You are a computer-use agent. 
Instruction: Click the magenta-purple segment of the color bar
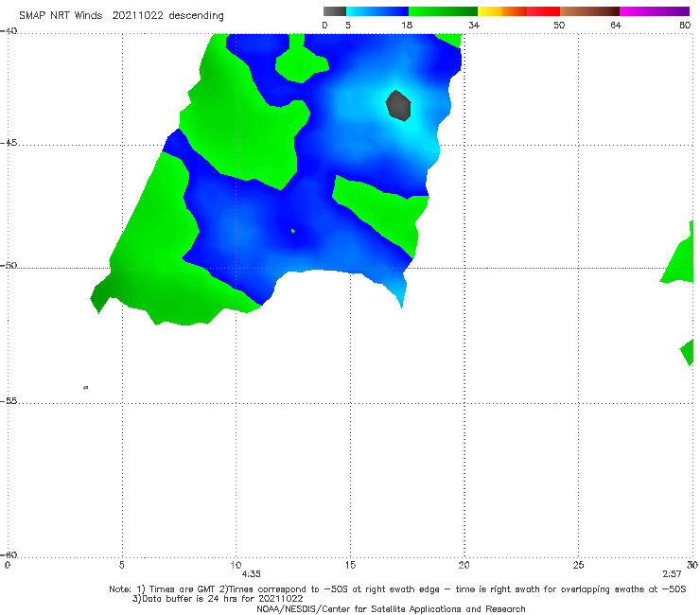[x=655, y=11]
